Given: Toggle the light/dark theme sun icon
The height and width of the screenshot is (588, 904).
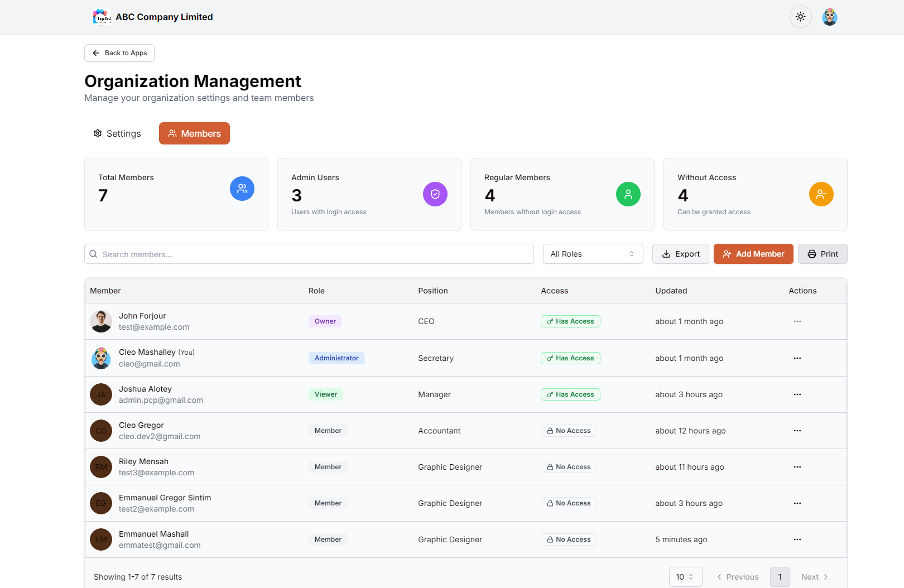Looking at the screenshot, I should 800,17.
